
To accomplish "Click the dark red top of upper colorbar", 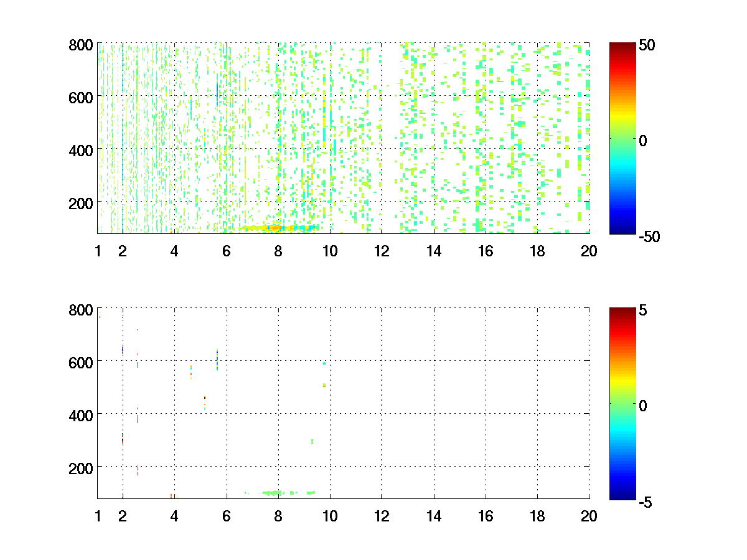I will [622, 47].
